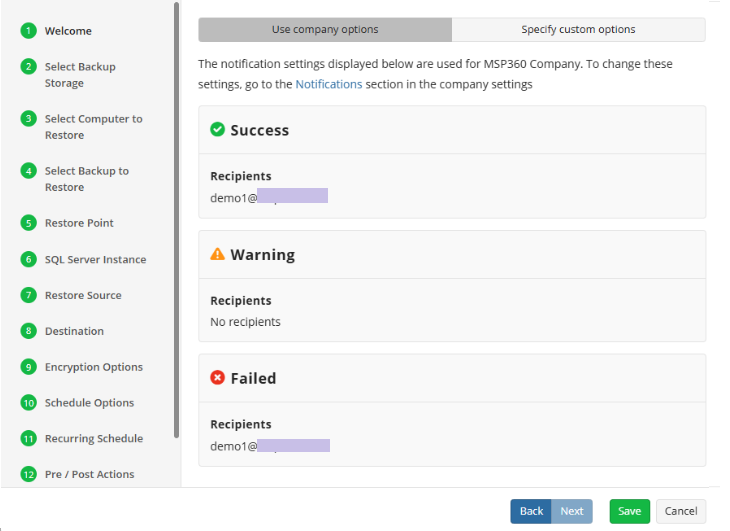Follow the Notifications settings link
Image resolution: width=730 pixels, height=531 pixels.
click(x=329, y=85)
